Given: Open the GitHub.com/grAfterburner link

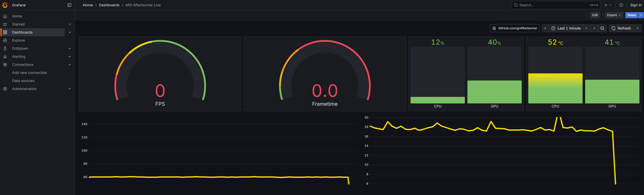Looking at the screenshot, I should (515, 28).
